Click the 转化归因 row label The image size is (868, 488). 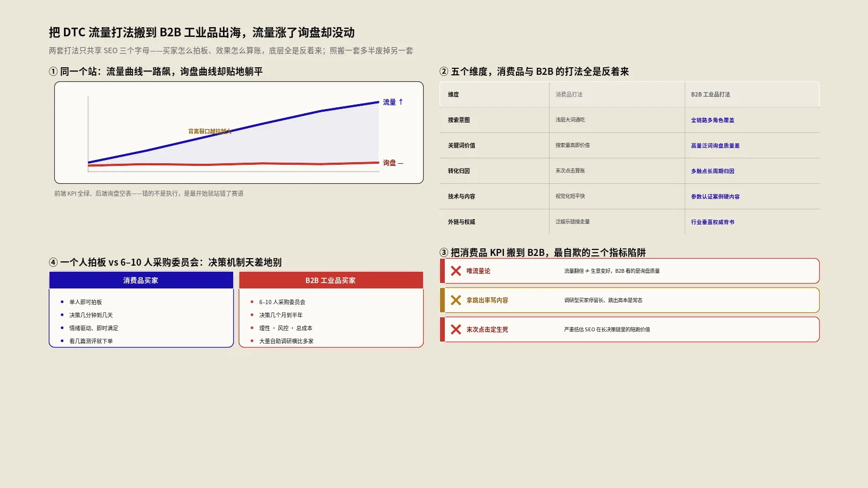tap(459, 171)
